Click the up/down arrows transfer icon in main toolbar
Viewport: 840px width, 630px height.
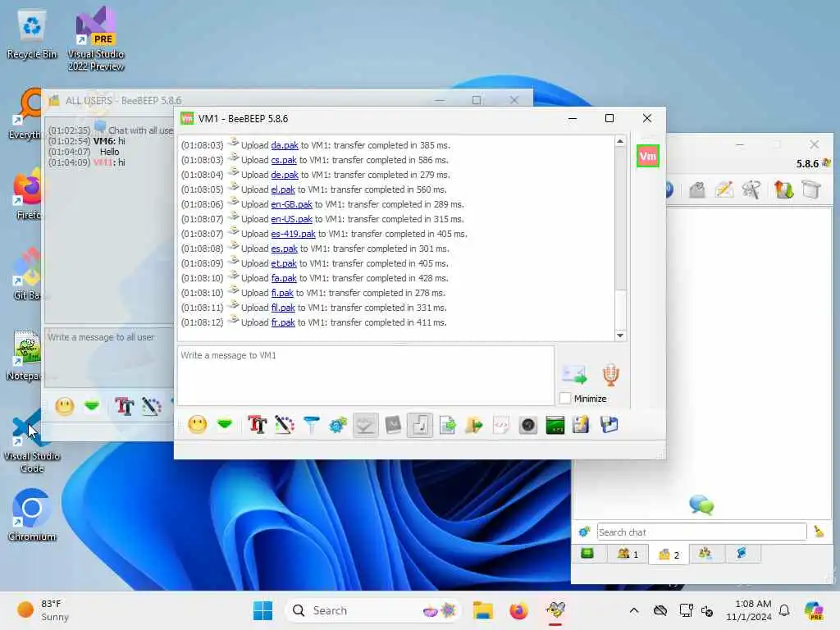(x=783, y=189)
